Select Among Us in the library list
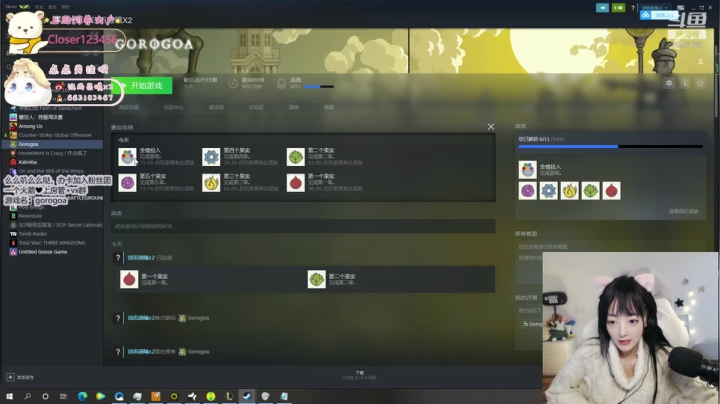Image resolution: width=720 pixels, height=404 pixels. pyautogui.click(x=30, y=126)
